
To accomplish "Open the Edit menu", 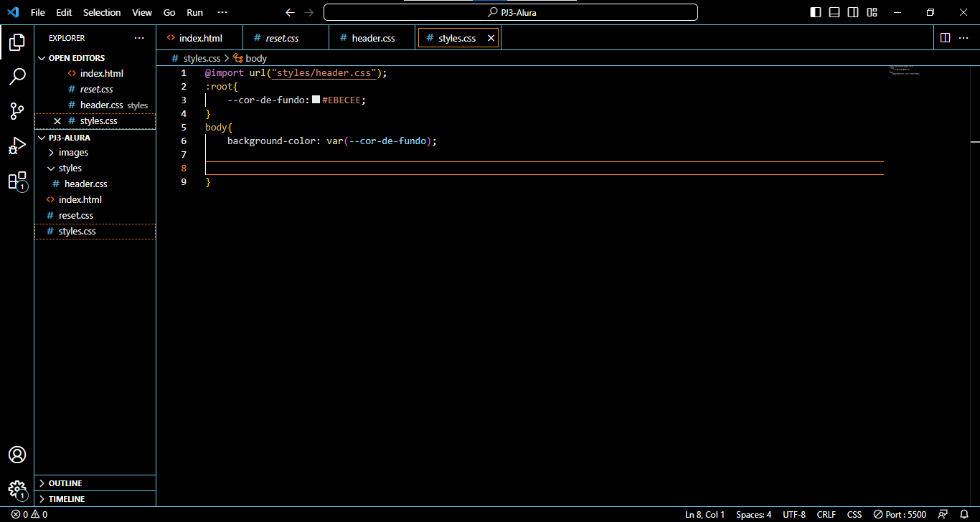I will pos(64,12).
